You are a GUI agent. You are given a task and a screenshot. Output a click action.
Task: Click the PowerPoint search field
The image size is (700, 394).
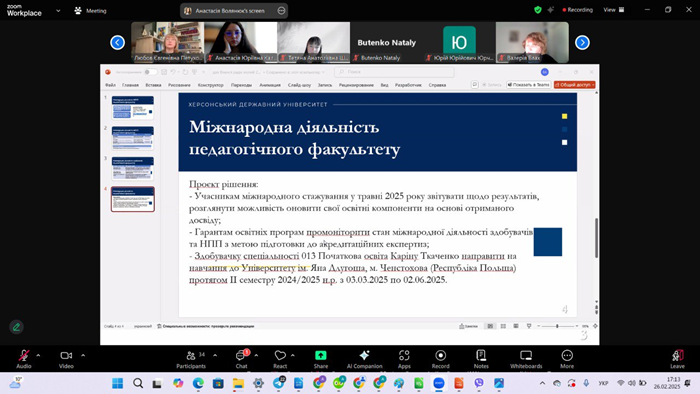(x=394, y=72)
